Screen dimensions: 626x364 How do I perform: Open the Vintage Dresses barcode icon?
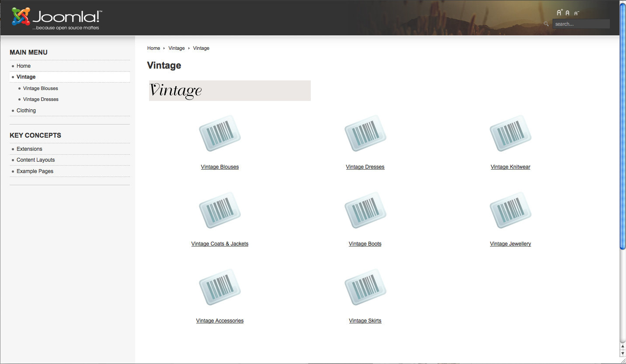[365, 133]
